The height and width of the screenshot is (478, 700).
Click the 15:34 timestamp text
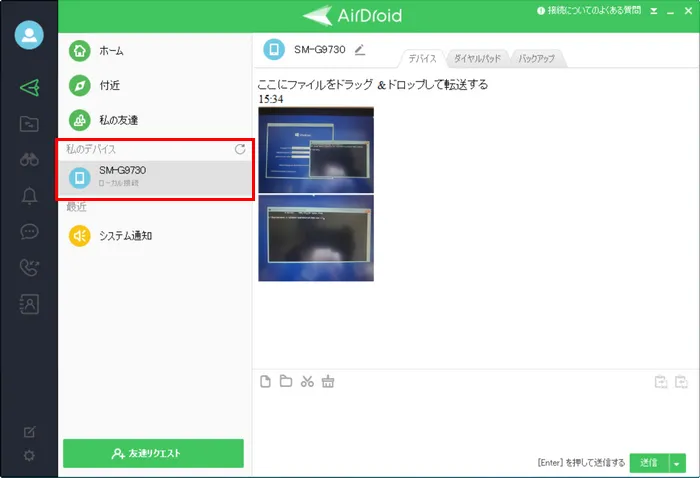pyautogui.click(x=271, y=99)
